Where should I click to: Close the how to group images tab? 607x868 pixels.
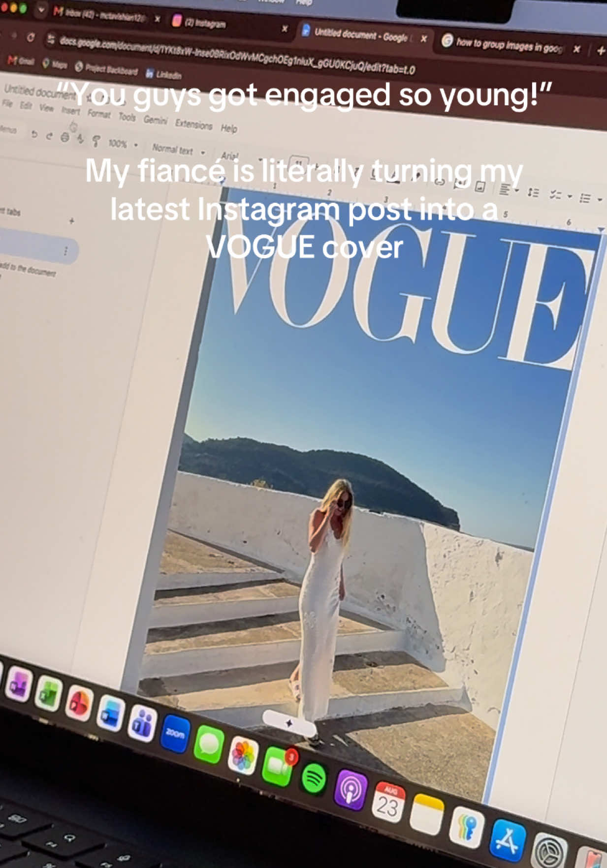click(x=577, y=49)
